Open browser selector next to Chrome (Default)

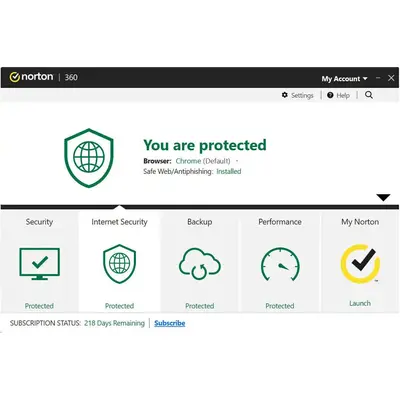pos(237,161)
